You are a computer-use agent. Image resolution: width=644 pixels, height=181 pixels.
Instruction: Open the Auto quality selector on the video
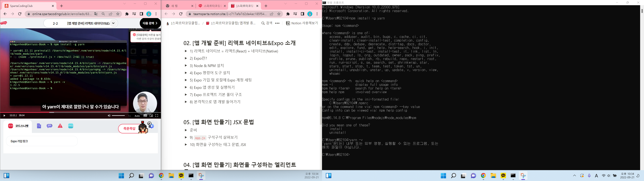pyautogui.click(x=137, y=116)
